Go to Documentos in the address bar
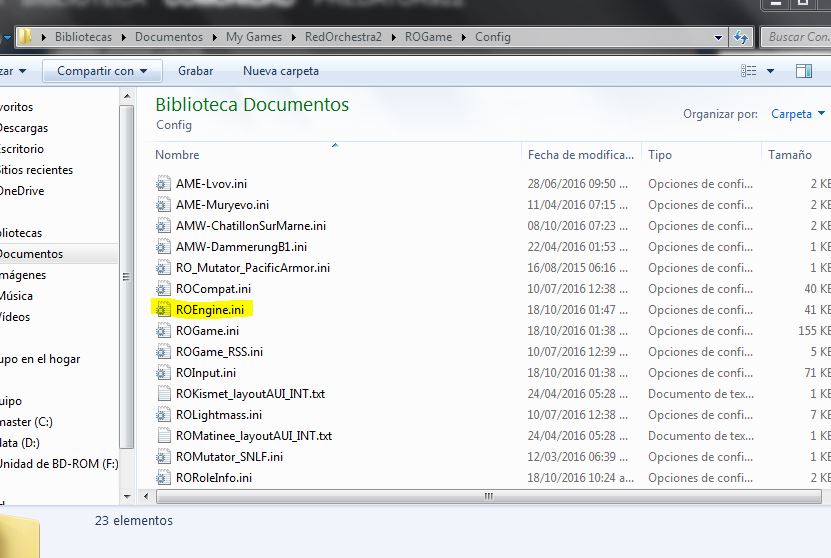The height and width of the screenshot is (558, 831). coord(169,37)
